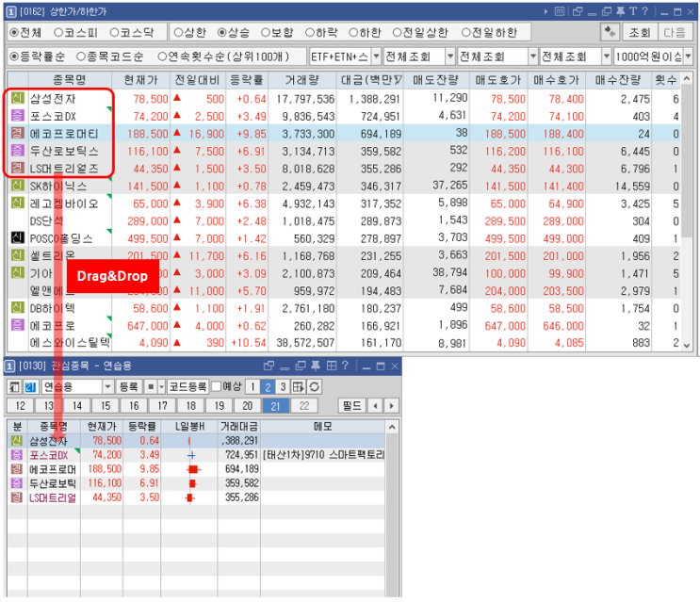Click the refresh icon in 관심종목 toolbar
700x602 pixels.
coord(315,386)
